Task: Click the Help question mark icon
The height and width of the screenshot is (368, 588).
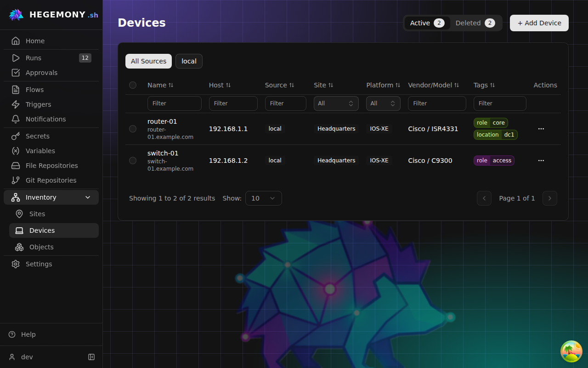Action: 12,334
